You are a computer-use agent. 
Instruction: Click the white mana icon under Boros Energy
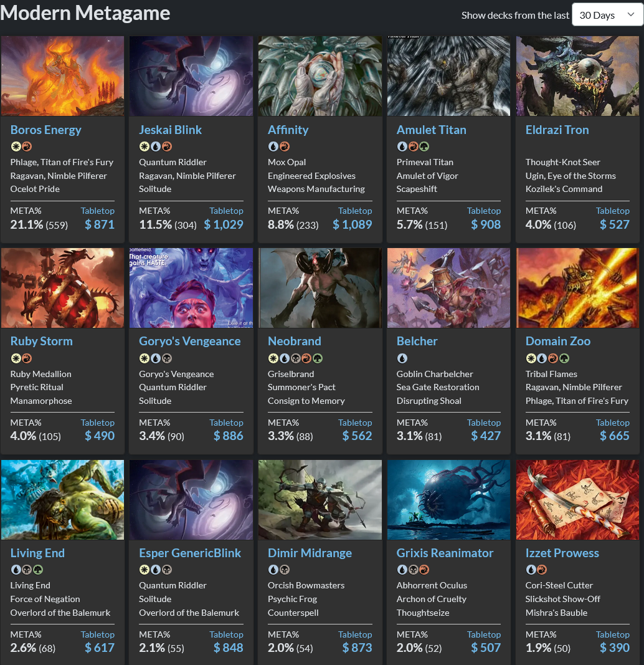click(16, 146)
